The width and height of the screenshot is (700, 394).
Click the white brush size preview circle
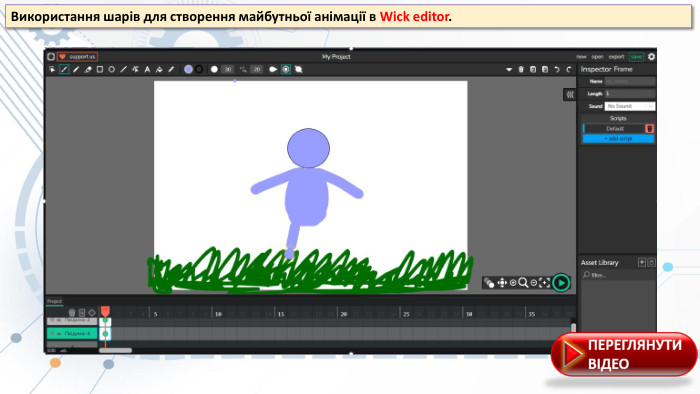[x=214, y=69]
